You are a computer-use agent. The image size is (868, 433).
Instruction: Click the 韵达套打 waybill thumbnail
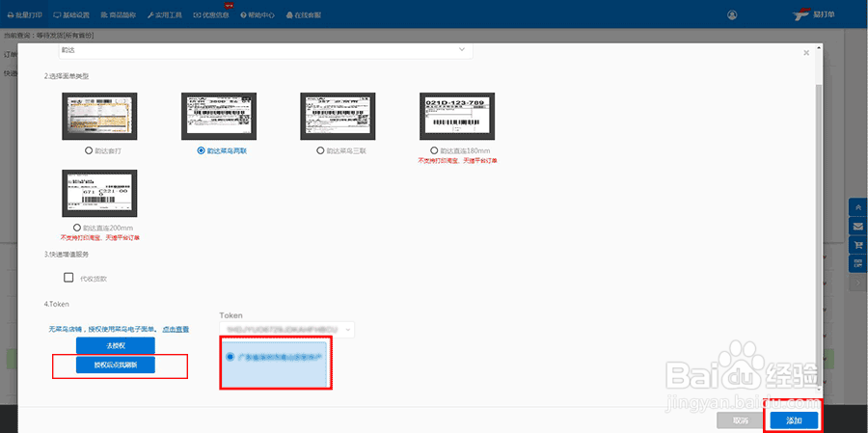point(99,117)
